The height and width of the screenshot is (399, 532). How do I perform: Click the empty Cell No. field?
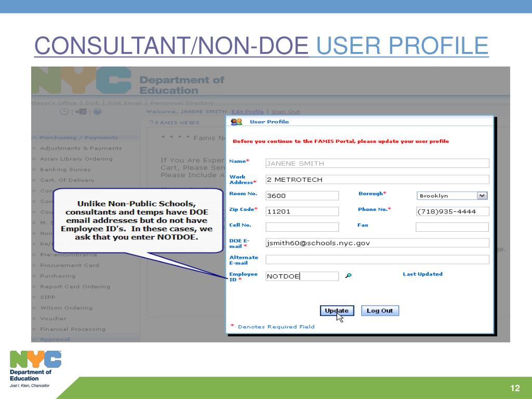tap(302, 227)
